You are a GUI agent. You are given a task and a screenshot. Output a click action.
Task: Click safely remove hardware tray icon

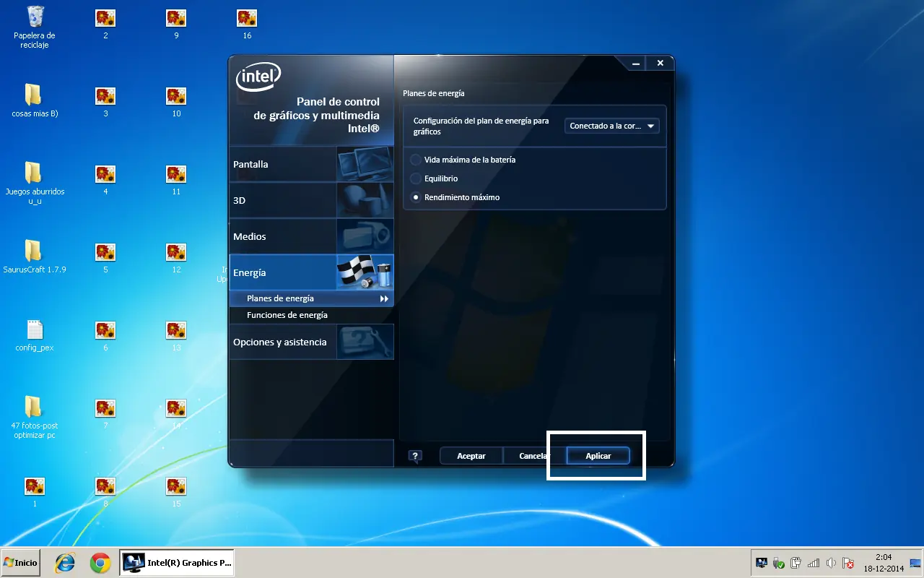(x=779, y=563)
